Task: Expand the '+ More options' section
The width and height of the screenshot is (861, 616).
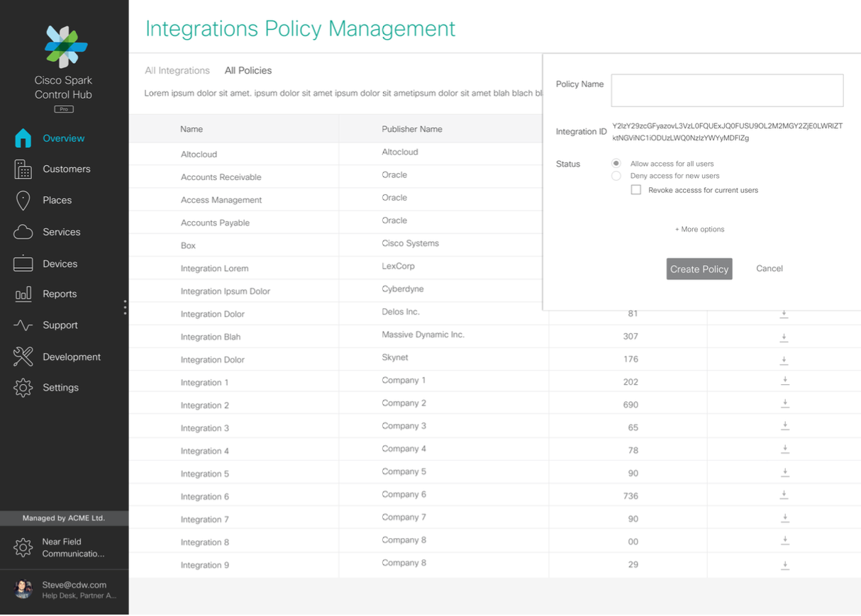Action: [699, 230]
